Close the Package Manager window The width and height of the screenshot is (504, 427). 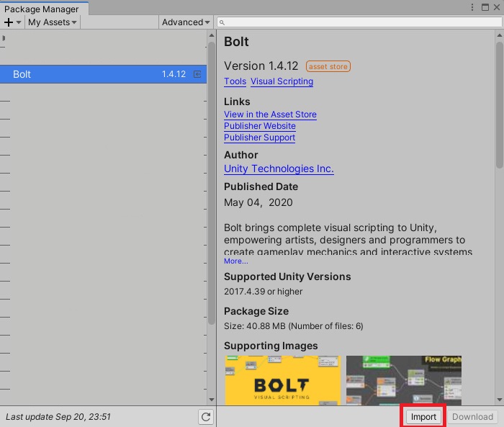pyautogui.click(x=497, y=7)
